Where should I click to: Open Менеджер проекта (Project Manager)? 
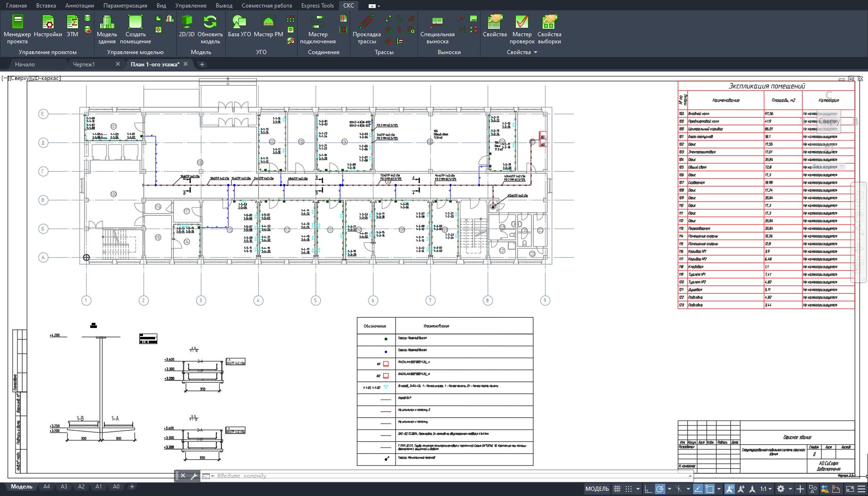[17, 29]
